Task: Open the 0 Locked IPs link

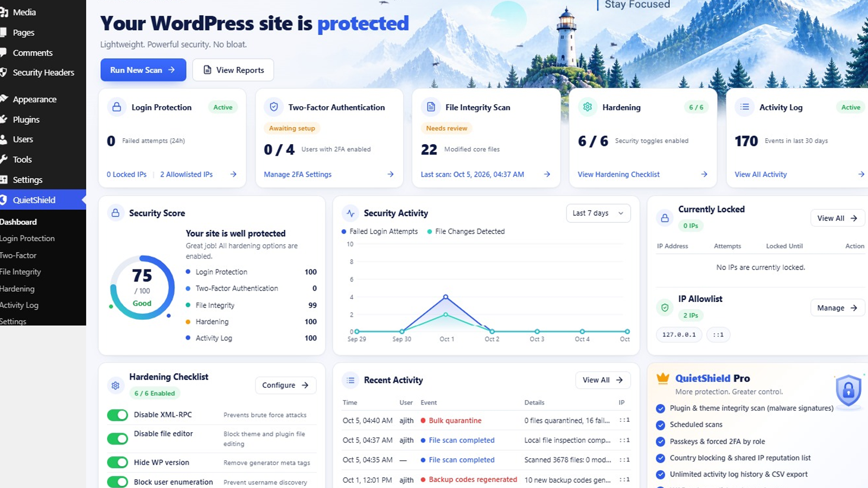Action: [126, 174]
